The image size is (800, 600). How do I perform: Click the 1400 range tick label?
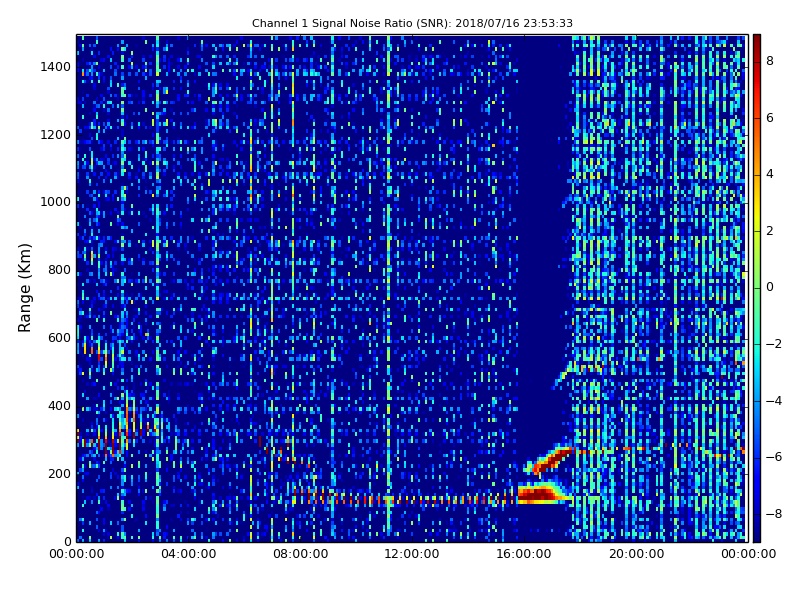[x=56, y=67]
